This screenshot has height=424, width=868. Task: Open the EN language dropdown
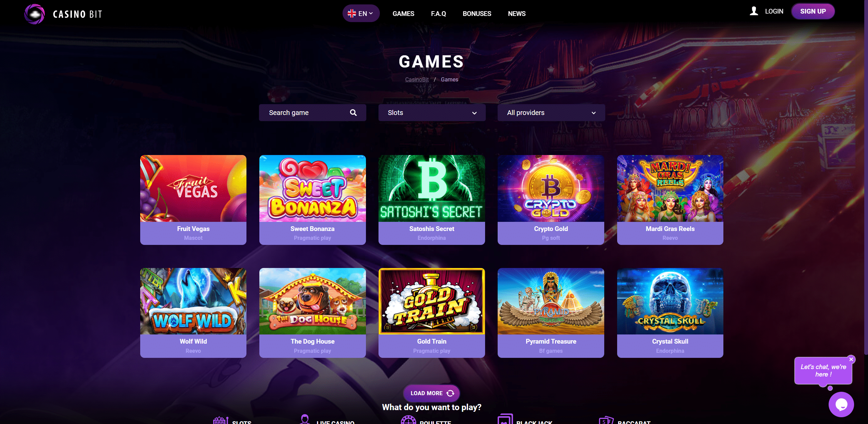[x=361, y=14]
